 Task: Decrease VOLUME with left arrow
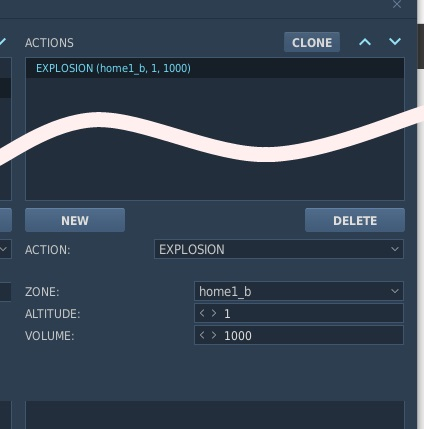pyautogui.click(x=202, y=335)
